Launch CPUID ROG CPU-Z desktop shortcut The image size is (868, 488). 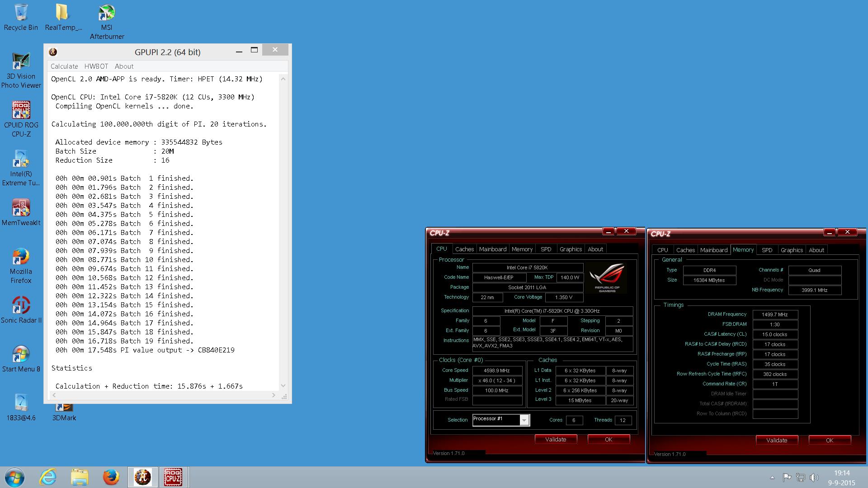[21, 119]
